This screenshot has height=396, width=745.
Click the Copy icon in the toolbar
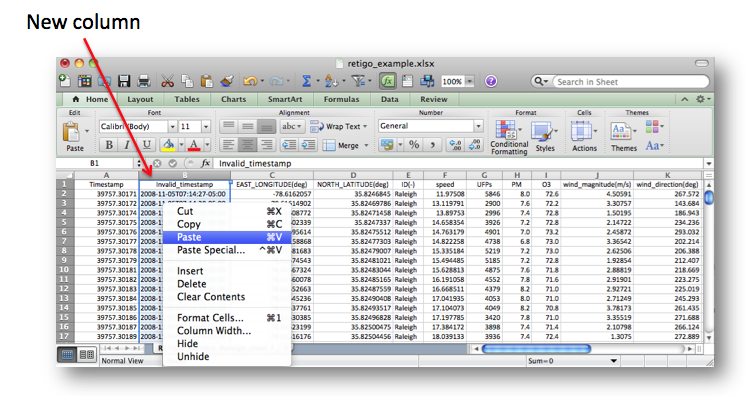pos(187,81)
